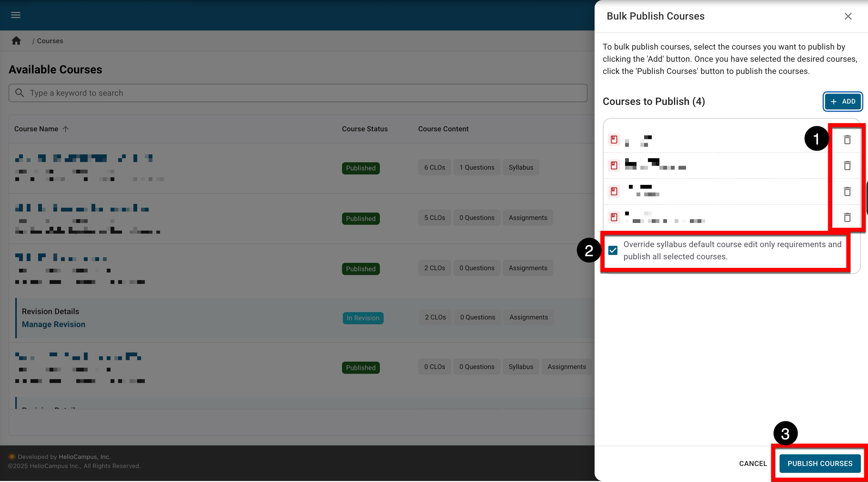Screen dimensions: 868x482
Task: Delete the first course from publish list
Action: click(847, 139)
